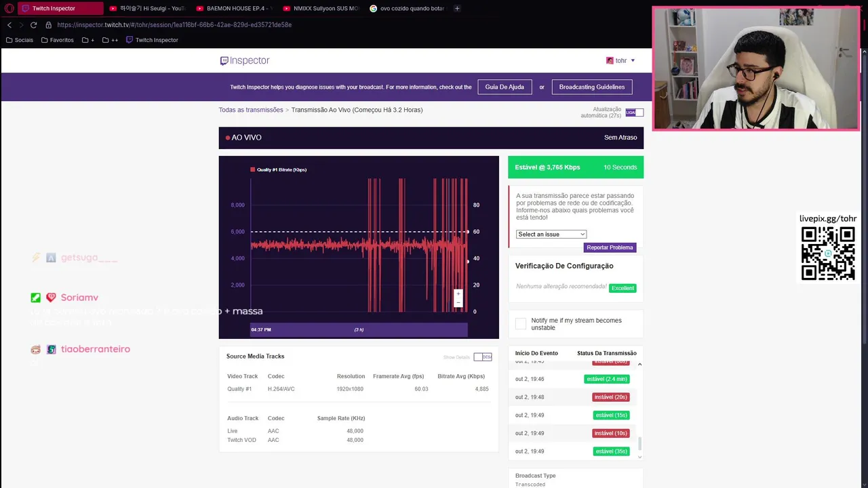The width and height of the screenshot is (868, 488).
Task: Open the 'Select an issue' dropdown
Action: pos(551,234)
